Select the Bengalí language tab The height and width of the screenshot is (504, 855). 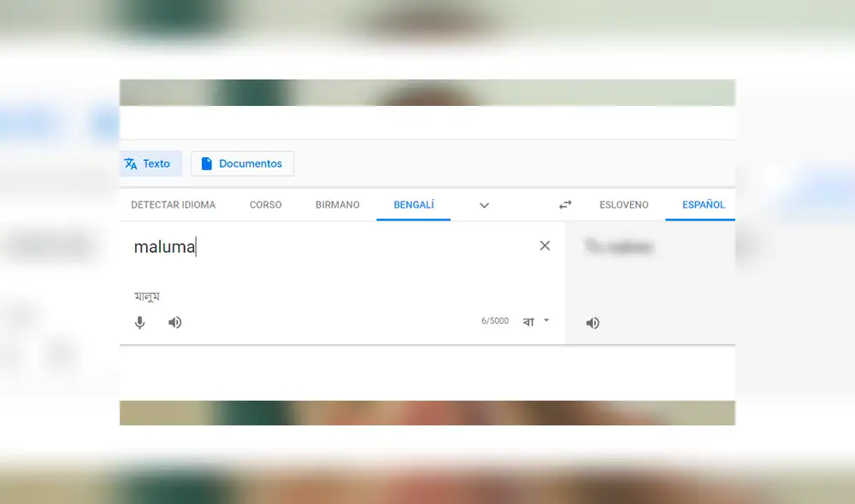(413, 204)
